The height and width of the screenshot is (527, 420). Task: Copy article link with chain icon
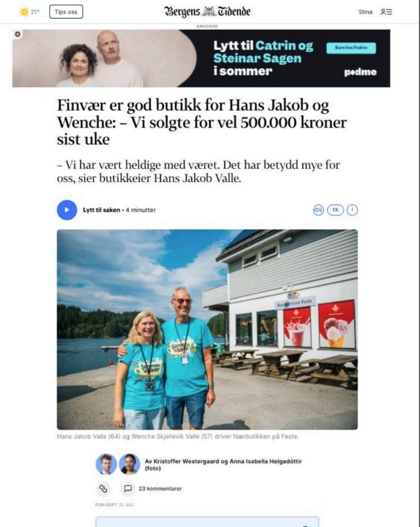(x=103, y=489)
